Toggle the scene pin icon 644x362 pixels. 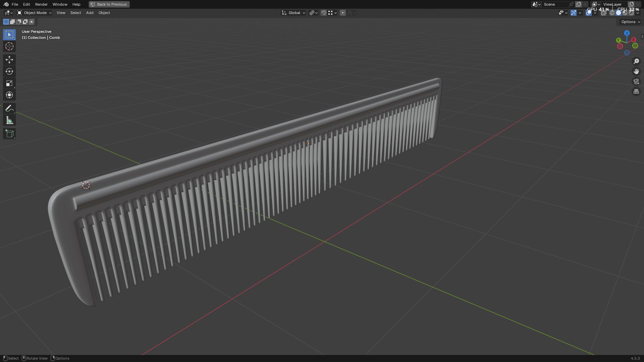[571, 4]
